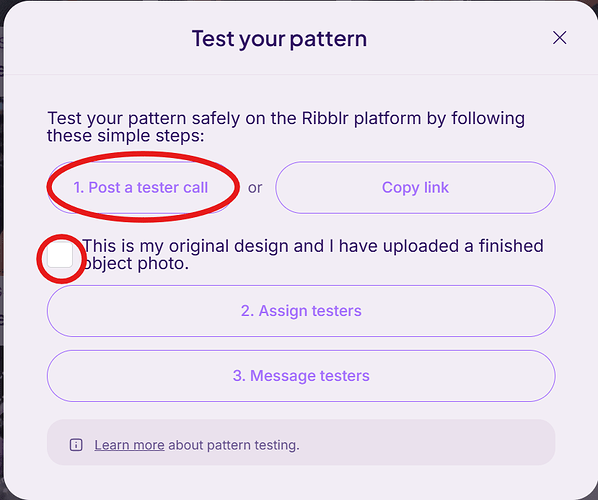The width and height of the screenshot is (598, 500).
Task: Click the original design checkbox label text
Action: 313,255
